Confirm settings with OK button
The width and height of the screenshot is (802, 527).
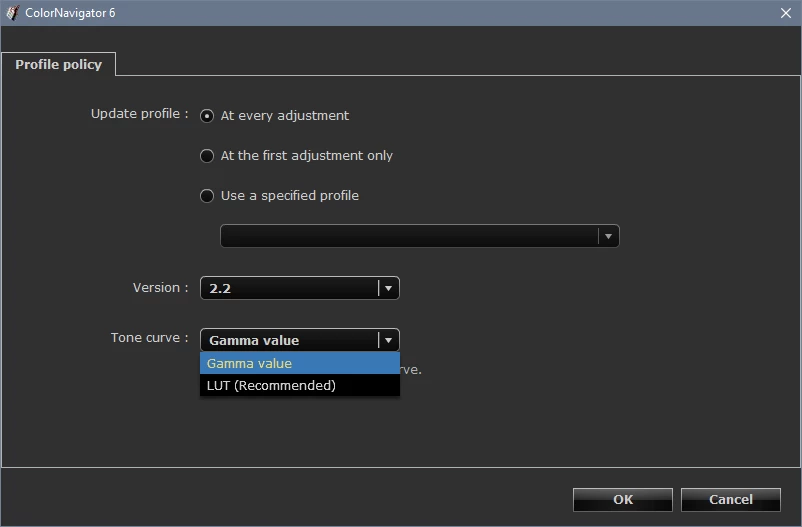622,499
